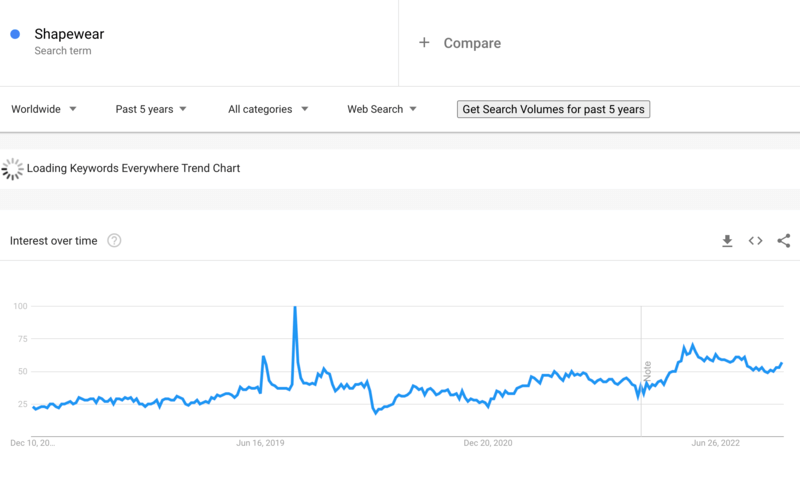Click the Jun 16, 2019 axis label

[x=261, y=442]
